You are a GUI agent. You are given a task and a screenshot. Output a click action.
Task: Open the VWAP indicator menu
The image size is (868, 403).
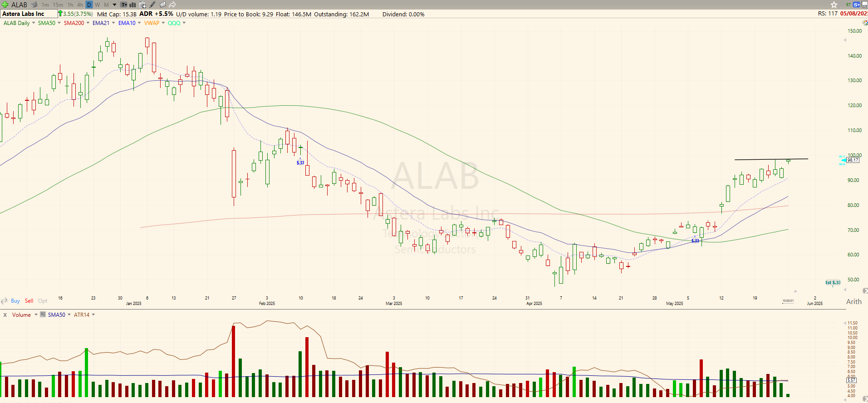163,23
